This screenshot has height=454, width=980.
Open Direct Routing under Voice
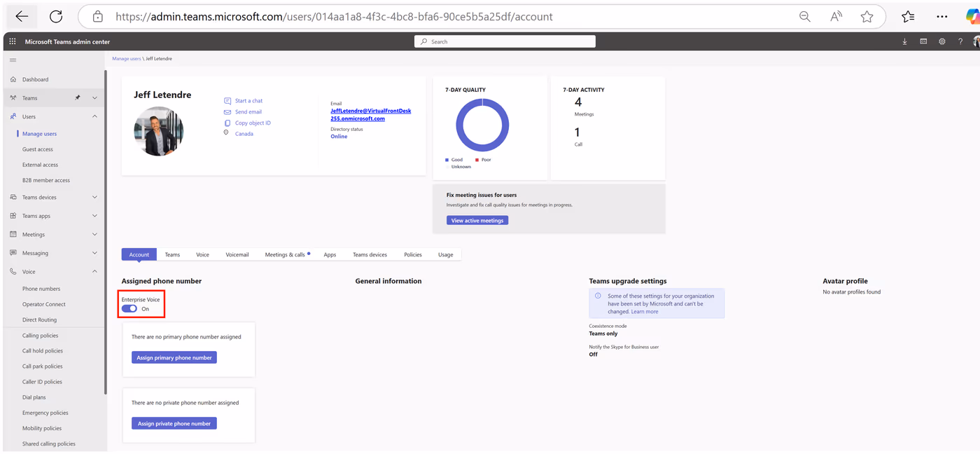pos(40,319)
